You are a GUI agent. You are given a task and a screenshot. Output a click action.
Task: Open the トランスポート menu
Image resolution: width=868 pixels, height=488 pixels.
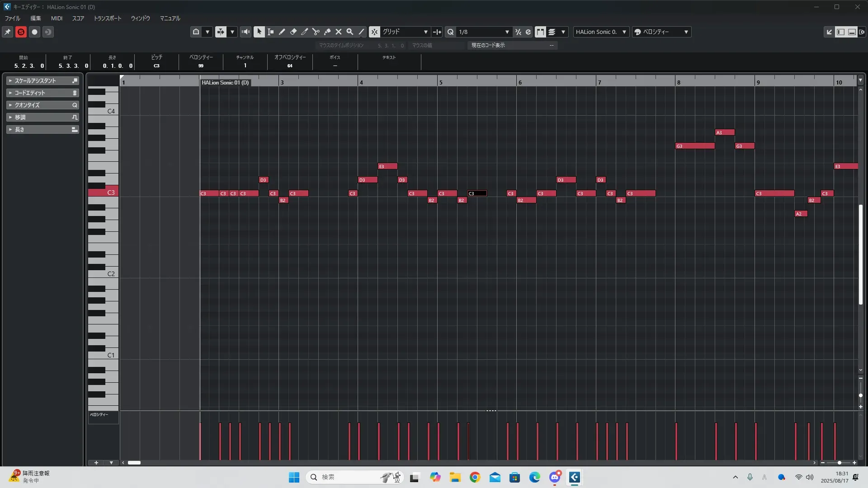(x=107, y=19)
